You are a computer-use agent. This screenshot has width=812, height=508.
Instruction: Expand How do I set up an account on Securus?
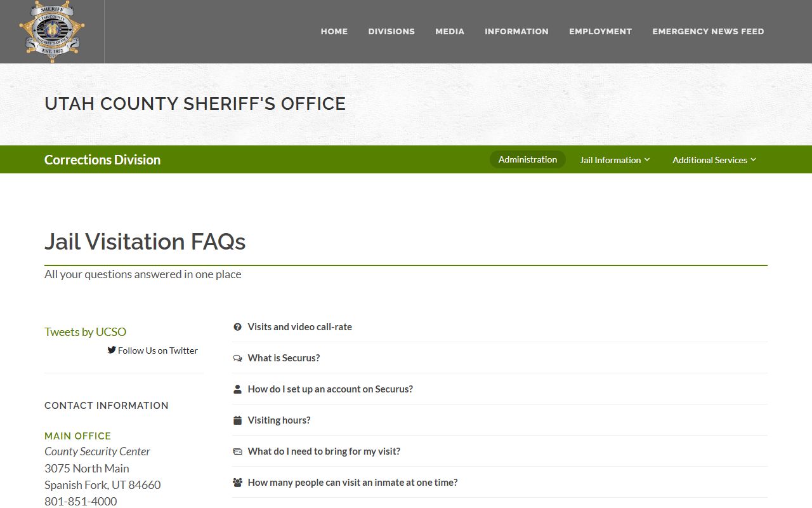click(500, 389)
